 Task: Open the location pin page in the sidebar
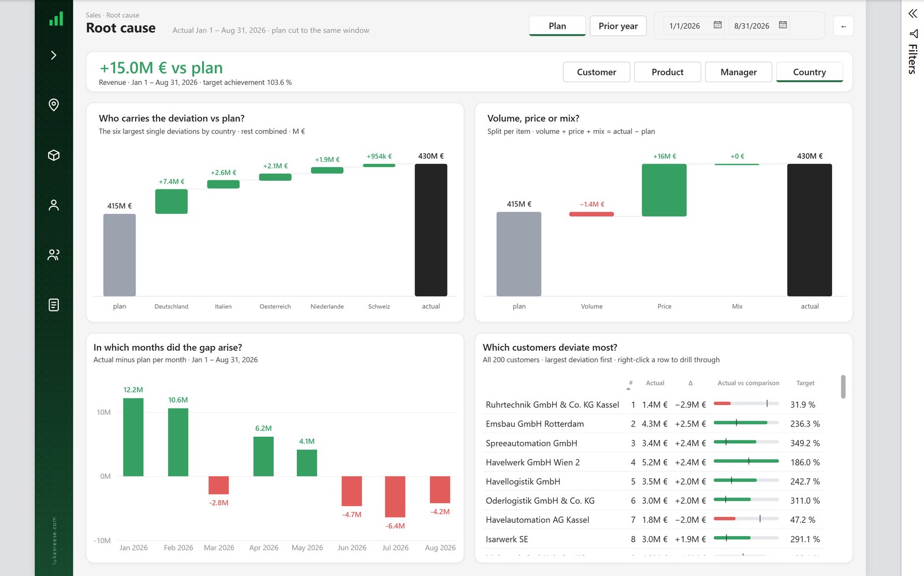pos(54,105)
